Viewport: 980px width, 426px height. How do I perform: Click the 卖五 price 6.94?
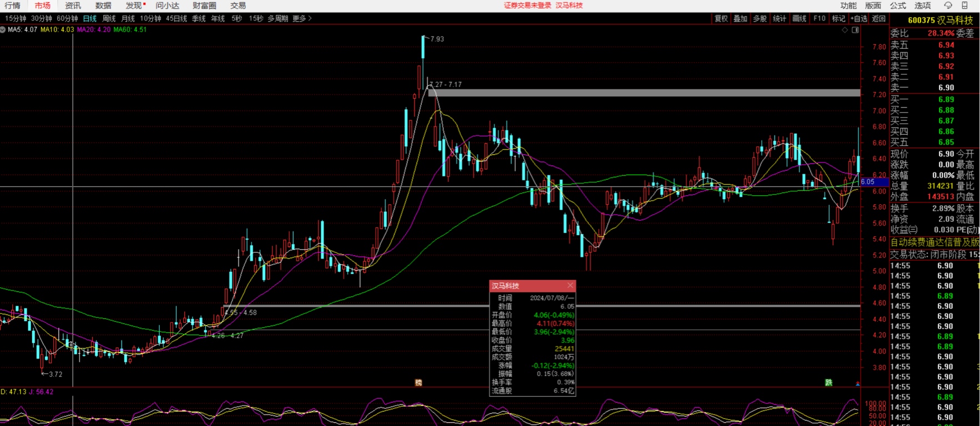[946, 45]
